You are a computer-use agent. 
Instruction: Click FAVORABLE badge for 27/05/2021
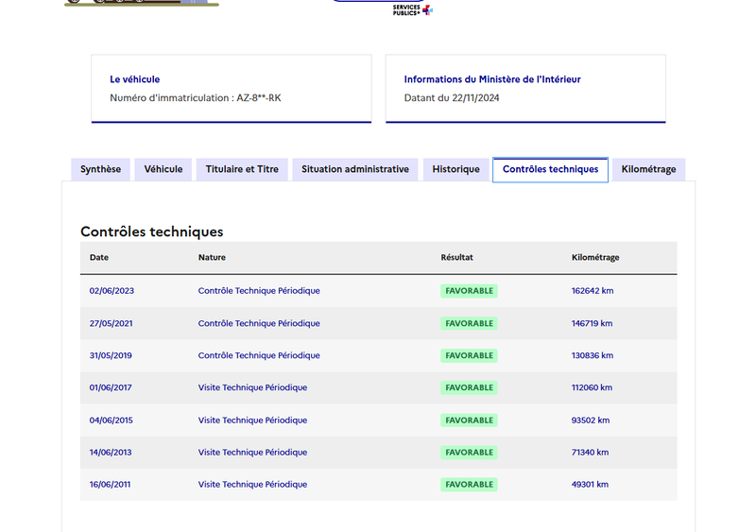[469, 323]
